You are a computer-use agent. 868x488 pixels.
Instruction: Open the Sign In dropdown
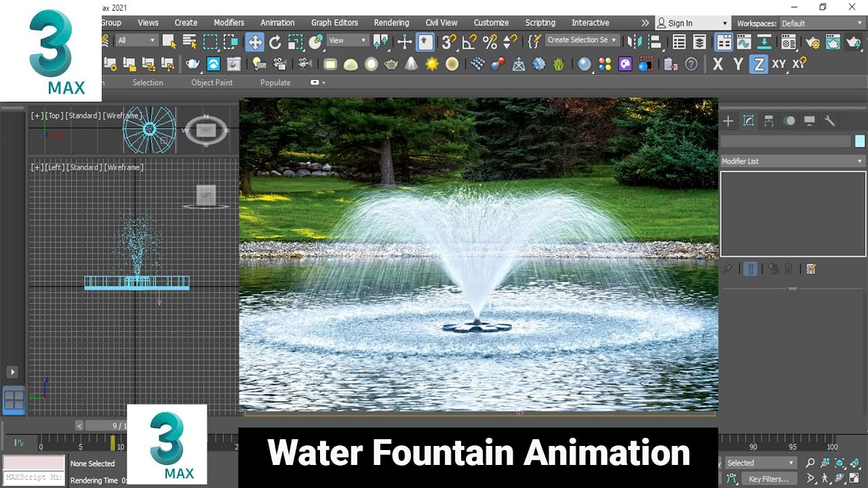coord(692,23)
